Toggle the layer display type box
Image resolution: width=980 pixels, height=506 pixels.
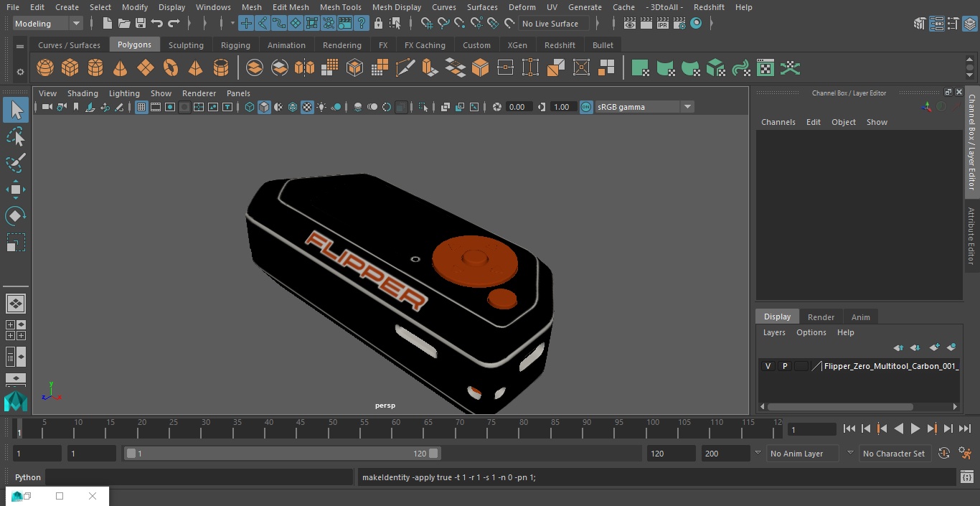coord(801,366)
